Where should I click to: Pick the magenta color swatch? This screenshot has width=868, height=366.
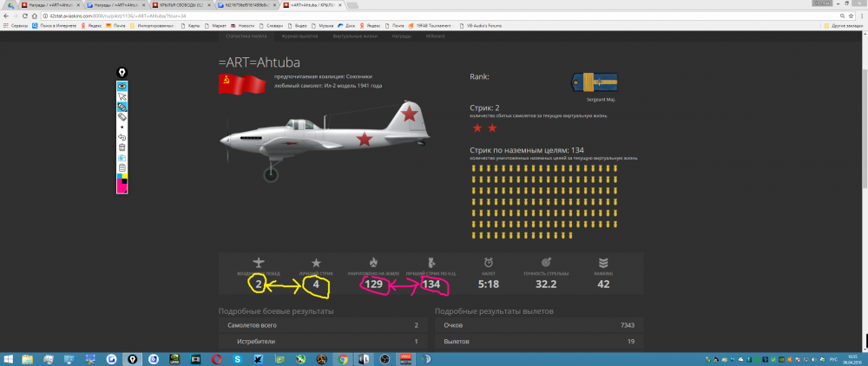tap(122, 186)
